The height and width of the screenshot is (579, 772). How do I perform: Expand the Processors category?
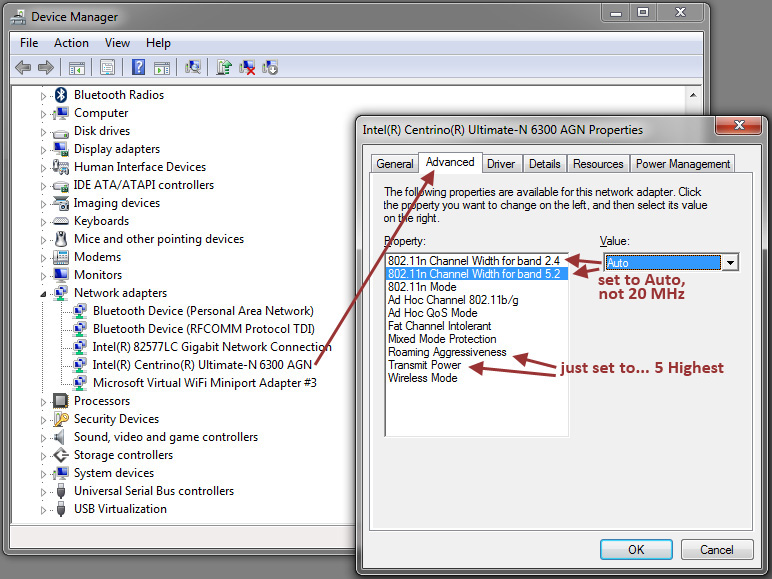click(43, 401)
